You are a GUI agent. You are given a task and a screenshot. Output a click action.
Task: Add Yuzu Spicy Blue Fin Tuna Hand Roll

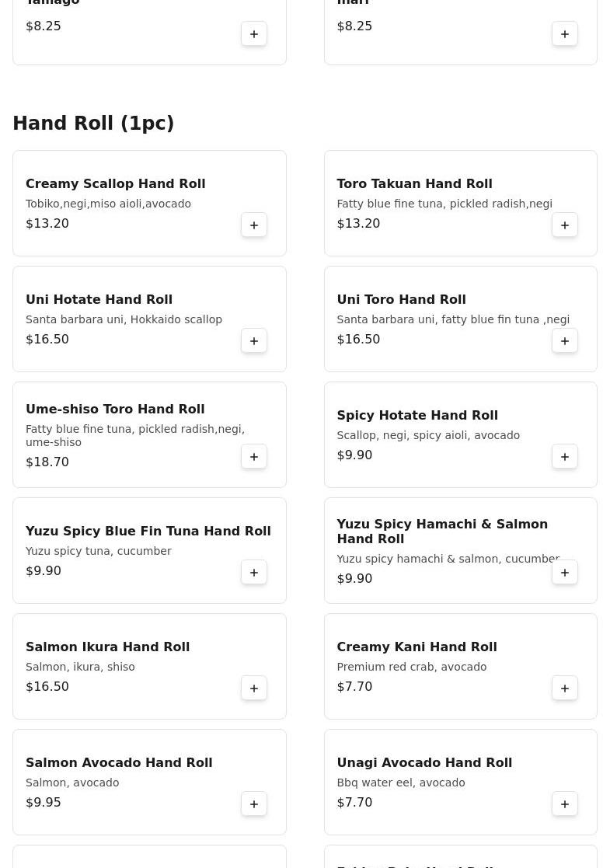coord(254,573)
